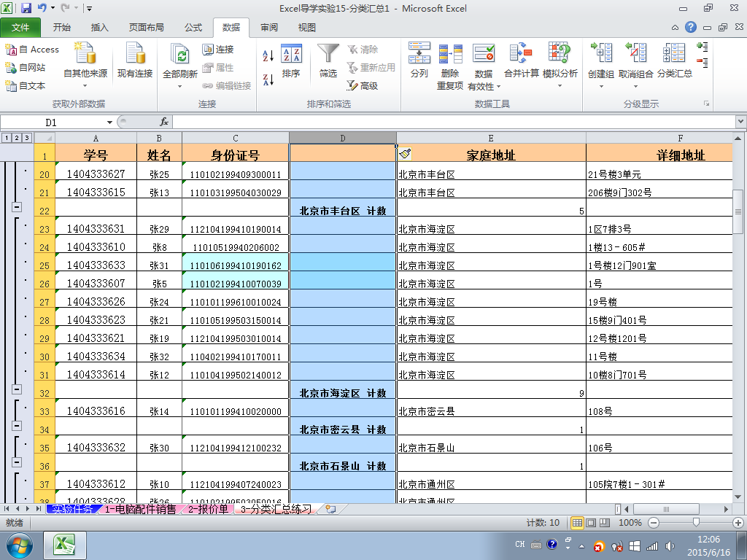This screenshot has width=747, height=560.
Task: Click the Ungroup (取消组合) icon
Action: (636, 52)
